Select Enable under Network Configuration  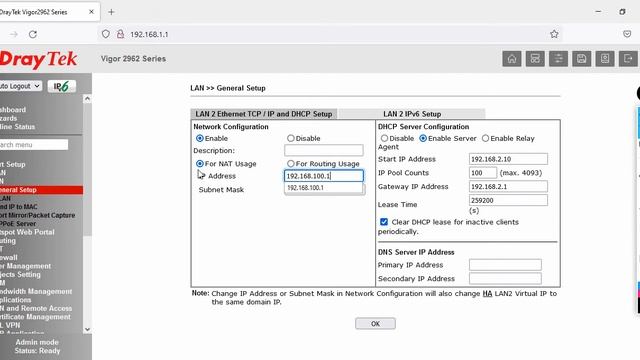click(x=200, y=138)
